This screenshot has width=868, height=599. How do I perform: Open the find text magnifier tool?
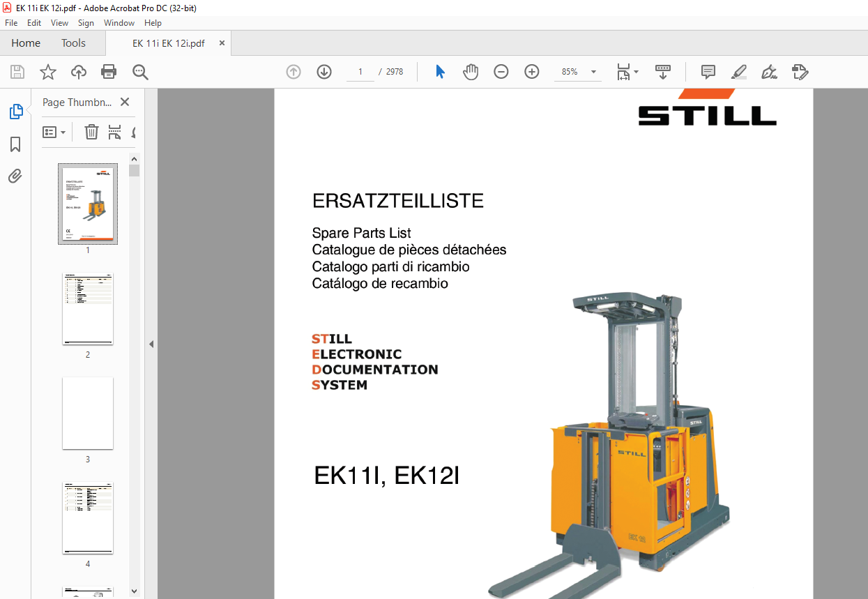pyautogui.click(x=140, y=72)
